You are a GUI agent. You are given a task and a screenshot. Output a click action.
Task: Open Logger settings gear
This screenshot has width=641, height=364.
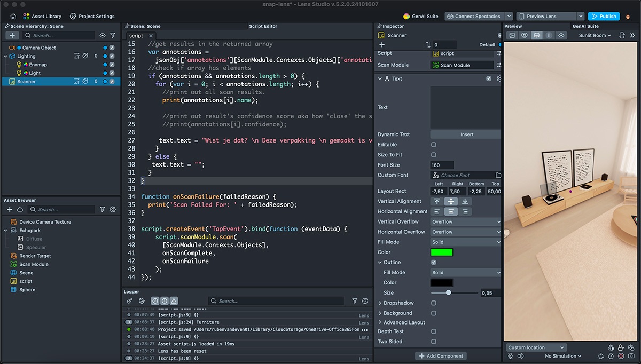[x=365, y=301]
